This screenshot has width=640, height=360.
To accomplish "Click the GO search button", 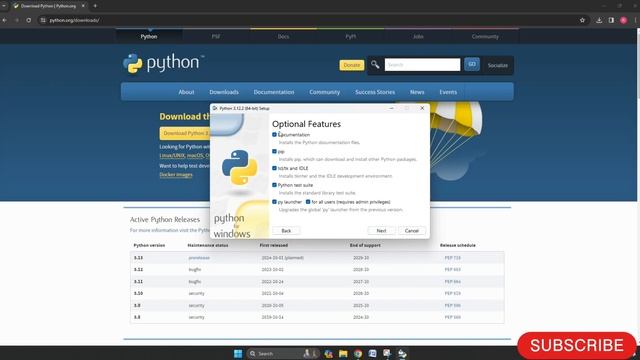I will pos(472,64).
